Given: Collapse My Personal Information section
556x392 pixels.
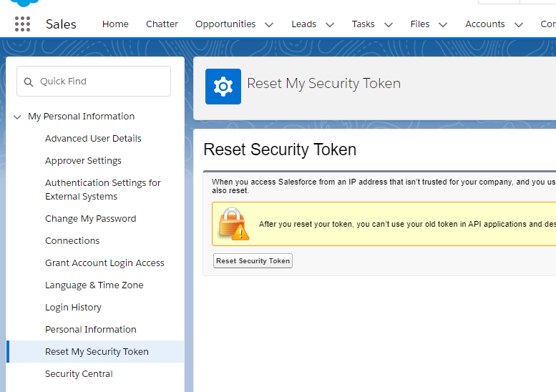Looking at the screenshot, I should click(17, 117).
